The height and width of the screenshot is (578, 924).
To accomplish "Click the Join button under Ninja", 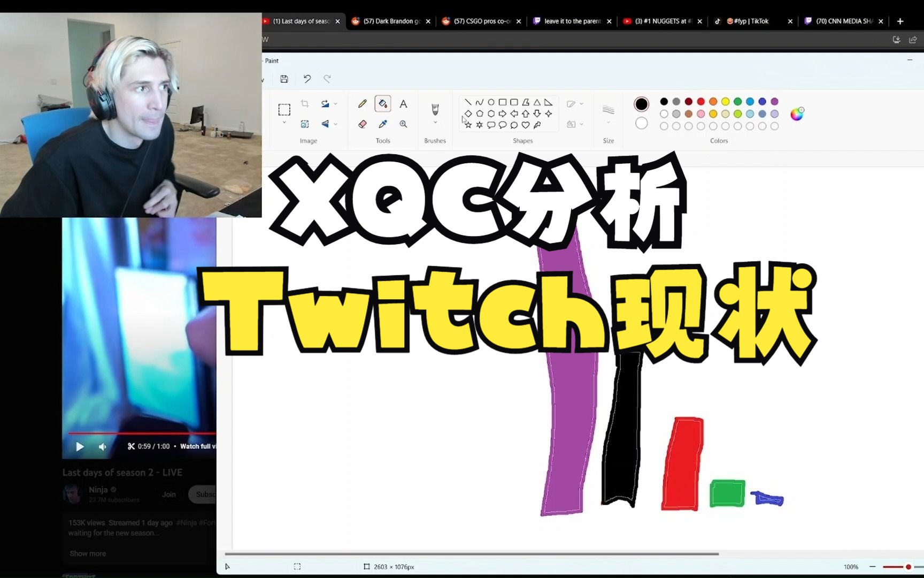I will (169, 495).
